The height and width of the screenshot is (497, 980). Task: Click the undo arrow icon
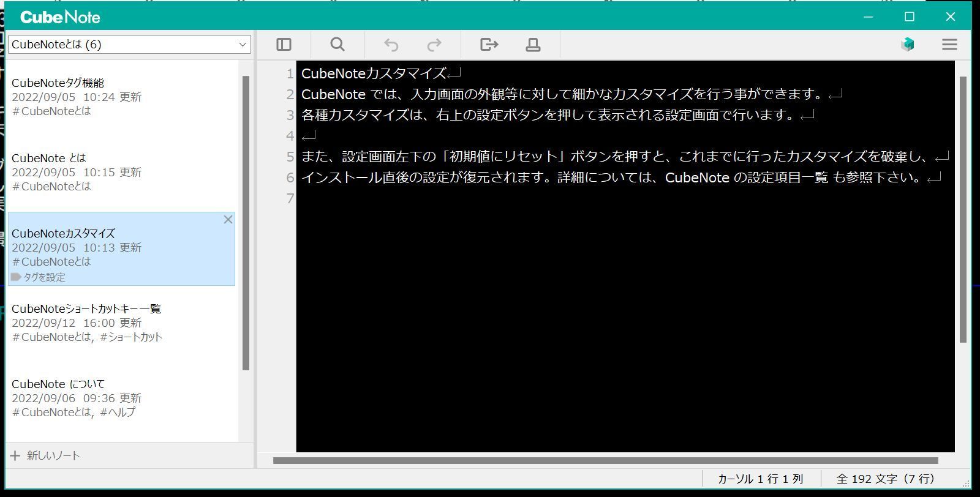391,45
